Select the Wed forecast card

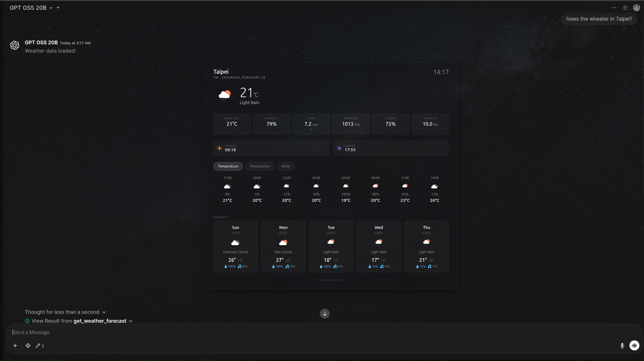pyautogui.click(x=379, y=246)
